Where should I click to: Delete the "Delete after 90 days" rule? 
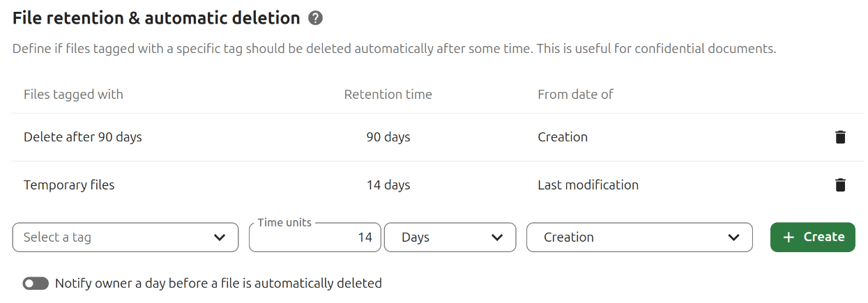coord(840,137)
